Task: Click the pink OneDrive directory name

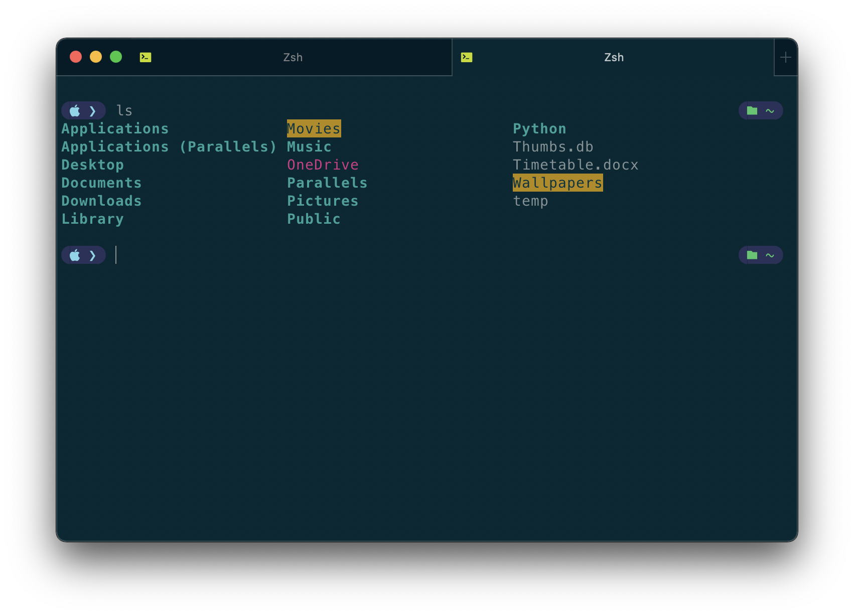Action: coord(323,165)
